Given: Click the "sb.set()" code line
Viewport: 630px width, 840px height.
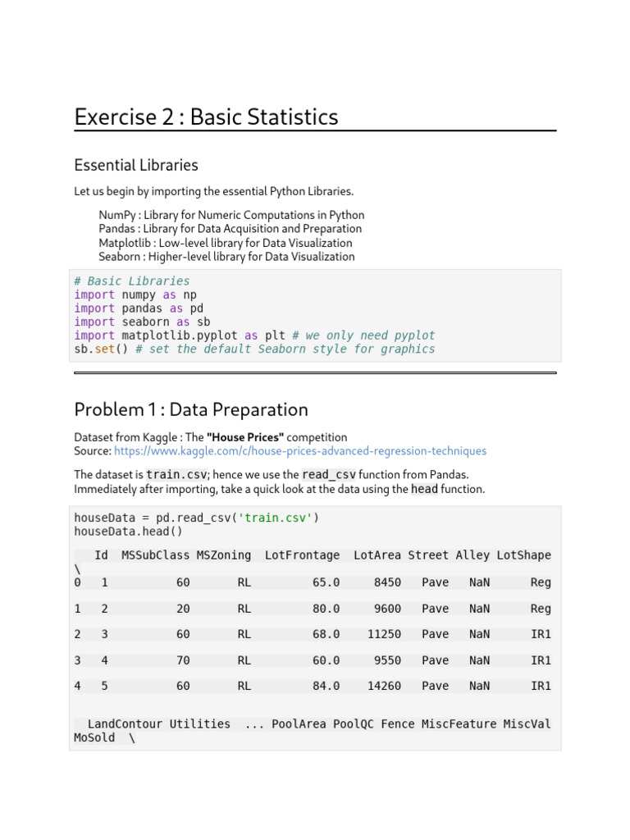Looking at the screenshot, I should 254,349.
